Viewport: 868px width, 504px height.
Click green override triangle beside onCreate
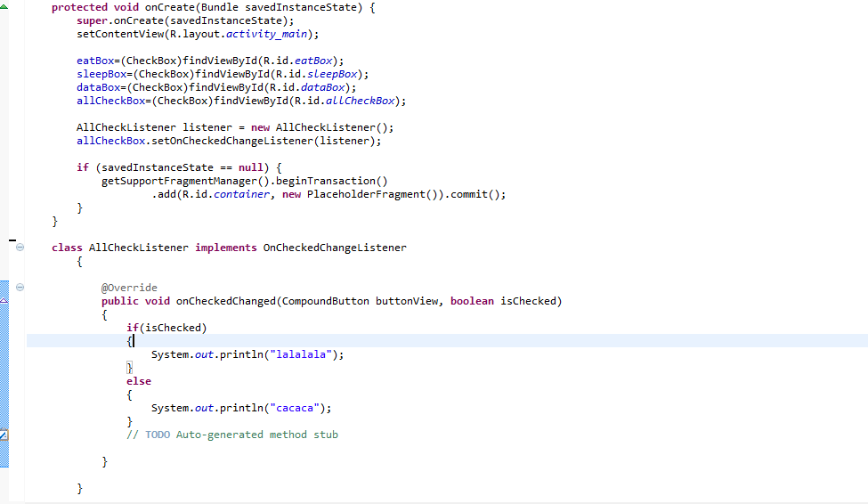pos(4,6)
